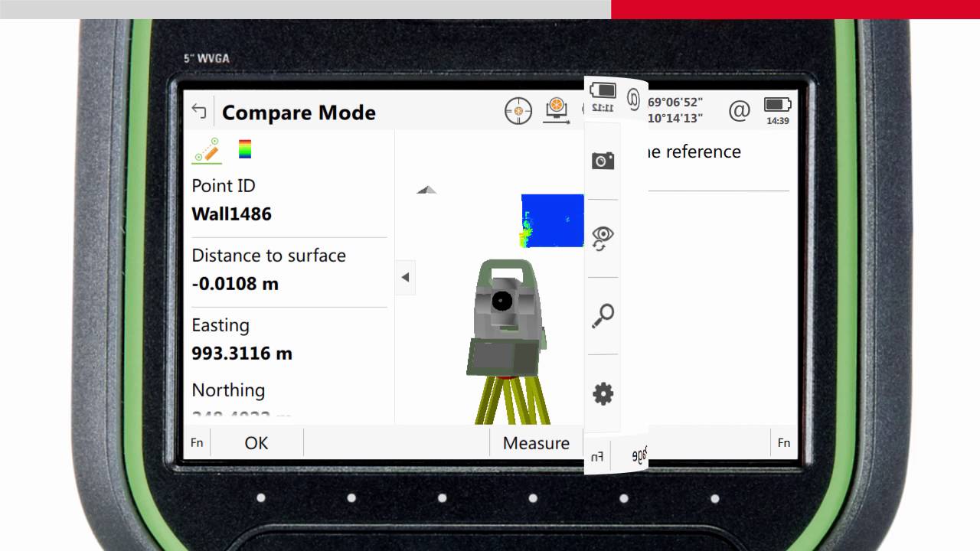Viewport: 980px width, 551px height.
Task: Click the angle reading 69°06'52"
Action: pyautogui.click(x=675, y=102)
